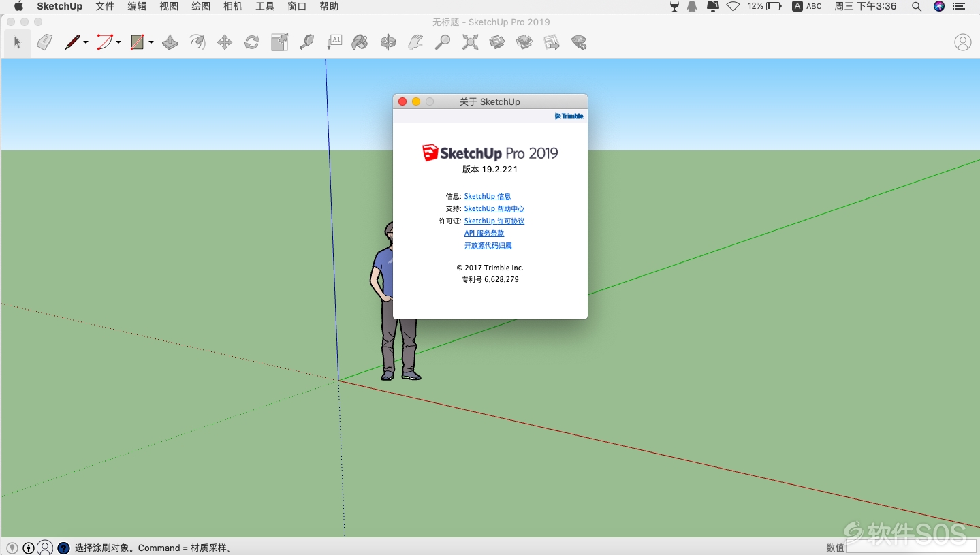The image size is (980, 555).
Task: Open the SketchUp 信息 link
Action: [488, 196]
